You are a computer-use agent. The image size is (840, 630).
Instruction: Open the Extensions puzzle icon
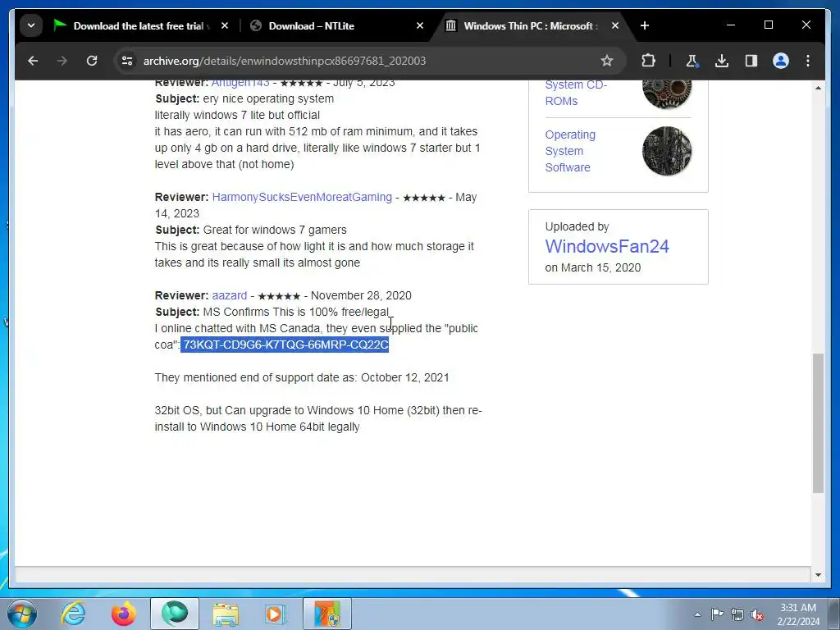648,61
